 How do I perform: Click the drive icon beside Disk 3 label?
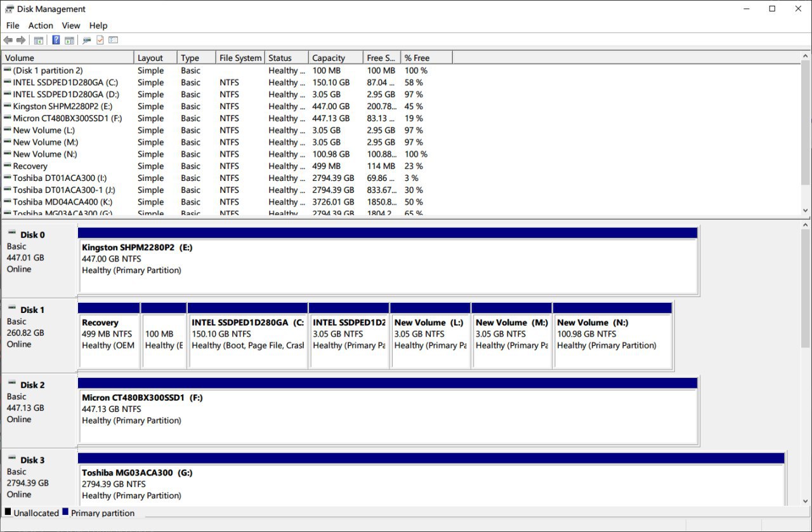tap(12, 458)
